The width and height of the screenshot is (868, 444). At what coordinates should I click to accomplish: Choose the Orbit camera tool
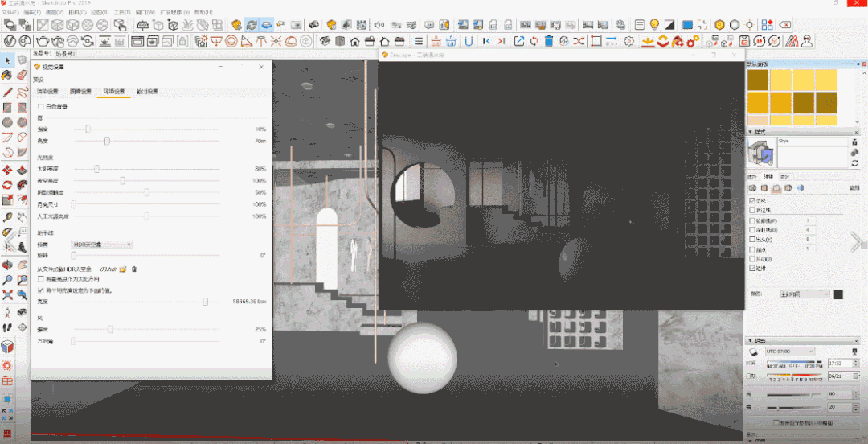pyautogui.click(x=8, y=265)
